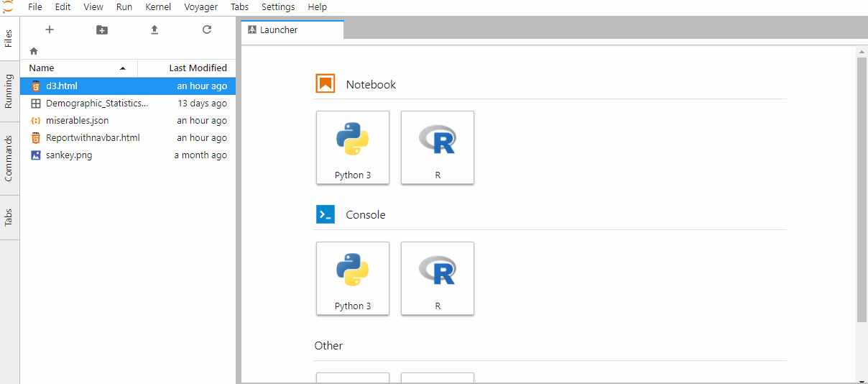Select the sankey.png file
The image size is (868, 384).
[x=69, y=155]
